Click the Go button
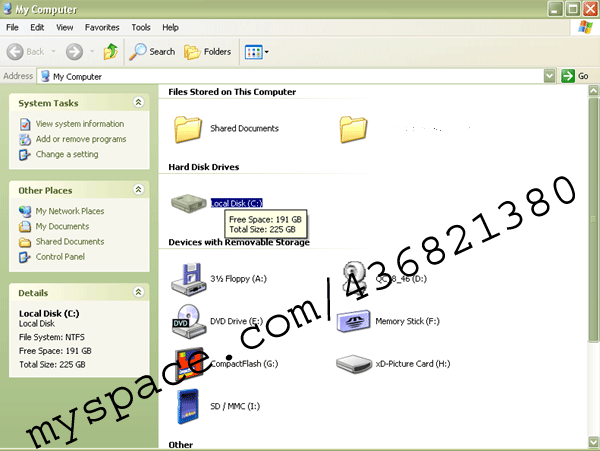The image size is (600, 451). pos(575,76)
